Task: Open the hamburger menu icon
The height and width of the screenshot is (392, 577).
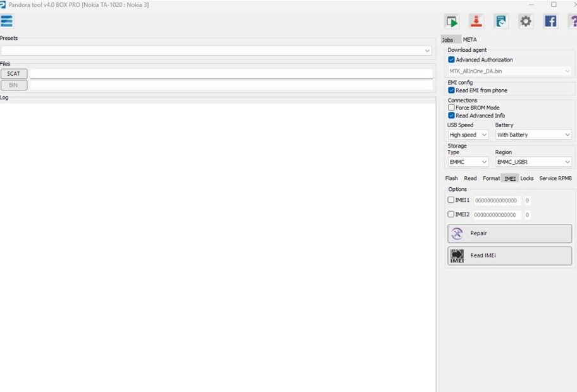Action: pos(6,21)
